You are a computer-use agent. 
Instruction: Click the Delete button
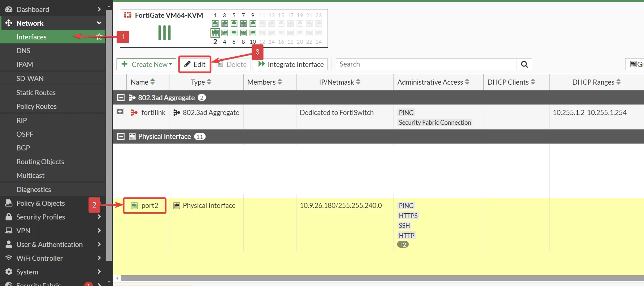[x=232, y=64]
